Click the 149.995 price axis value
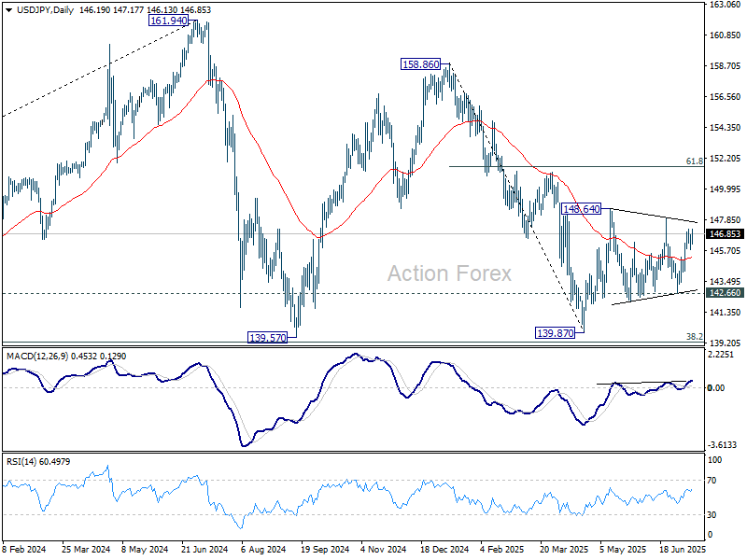 coord(725,189)
